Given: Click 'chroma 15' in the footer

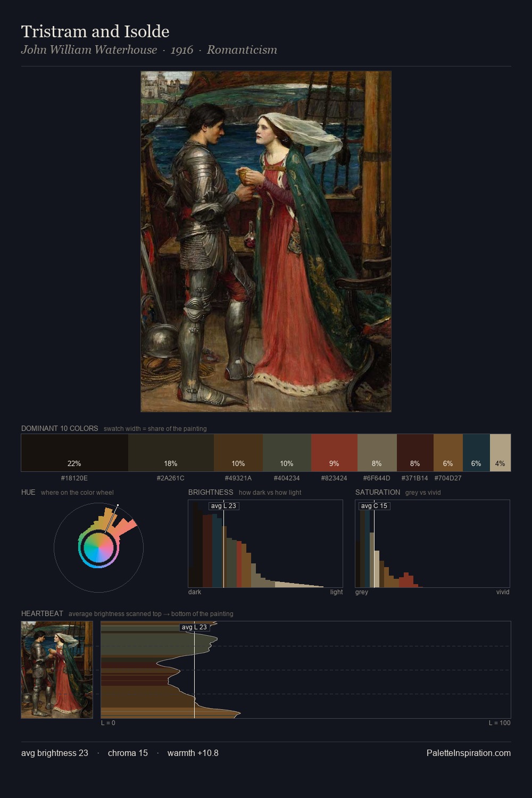Looking at the screenshot, I should (128, 753).
